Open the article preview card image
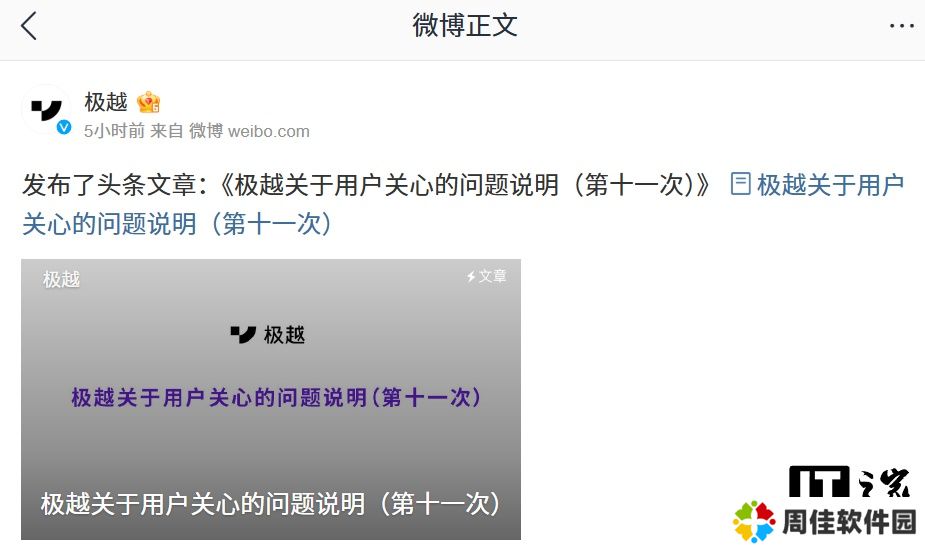 pos(271,399)
